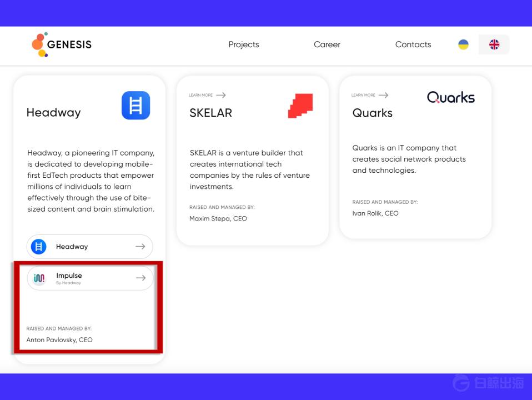Click the small Headway ladder icon in the button
Image resolution: width=532 pixels, height=400 pixels.
(x=39, y=247)
